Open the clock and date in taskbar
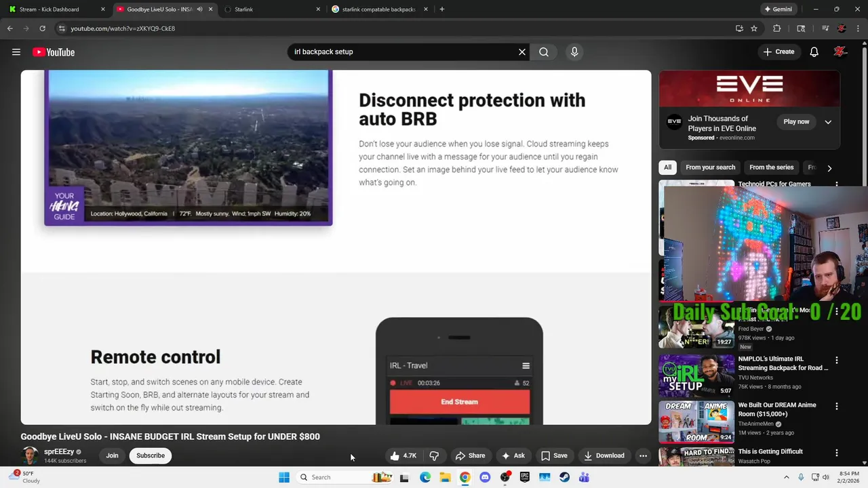The image size is (868, 488). pyautogui.click(x=849, y=477)
